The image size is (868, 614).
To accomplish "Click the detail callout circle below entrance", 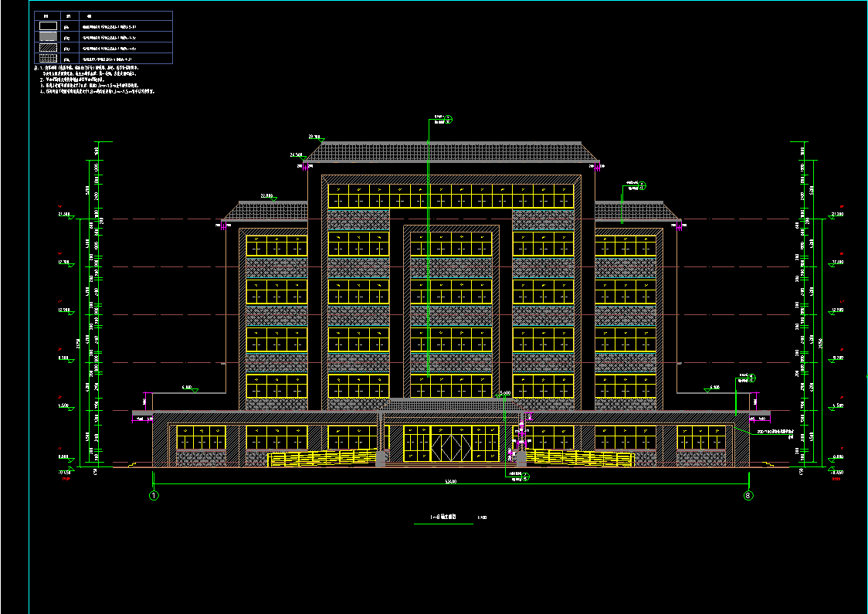I will click(526, 478).
